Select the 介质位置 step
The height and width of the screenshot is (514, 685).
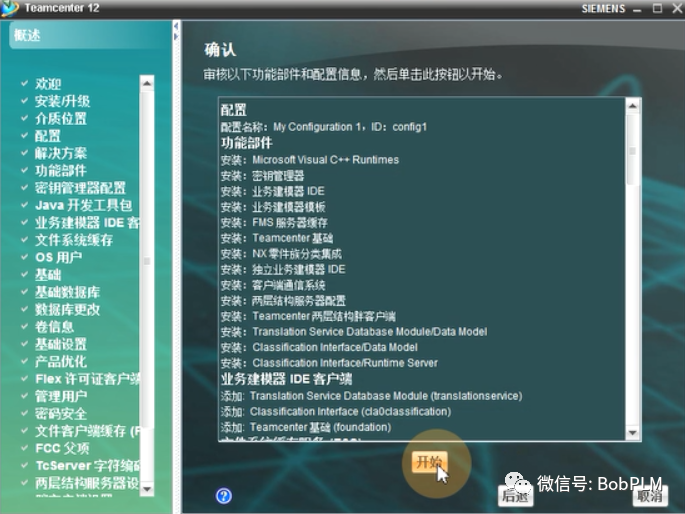tap(61, 118)
